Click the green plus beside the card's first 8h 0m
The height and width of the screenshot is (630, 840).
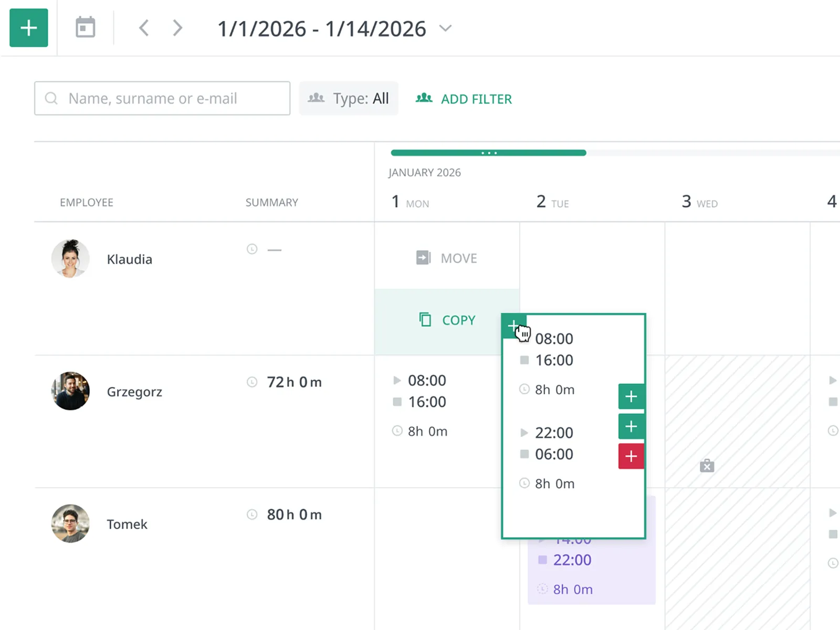(632, 396)
